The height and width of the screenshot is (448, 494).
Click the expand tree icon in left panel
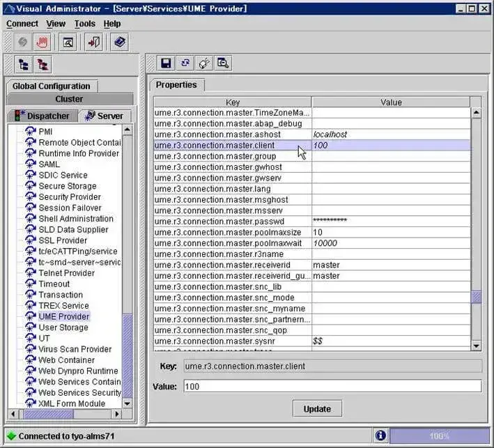(24, 65)
